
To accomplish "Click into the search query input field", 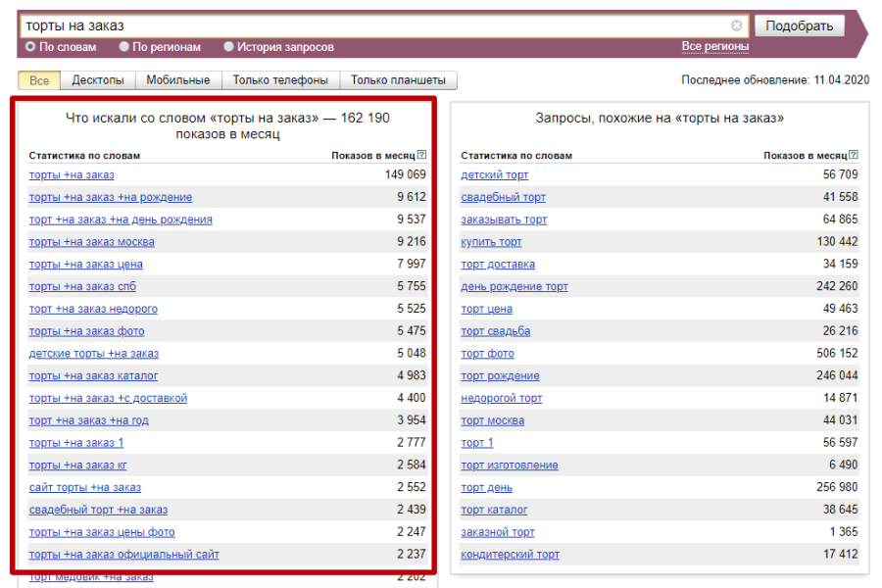I will [372, 25].
